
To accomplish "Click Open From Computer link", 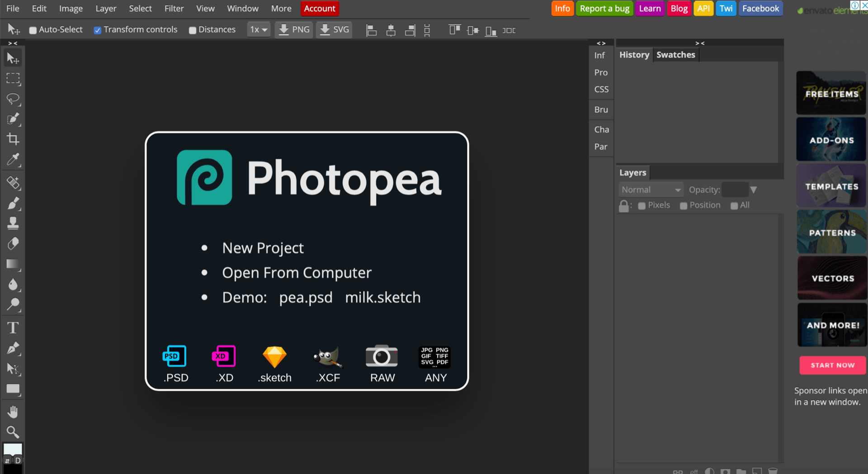I will pyautogui.click(x=297, y=273).
